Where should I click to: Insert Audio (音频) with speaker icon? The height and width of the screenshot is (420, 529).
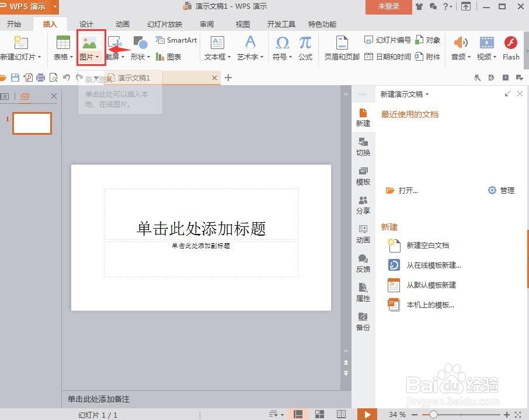461,43
